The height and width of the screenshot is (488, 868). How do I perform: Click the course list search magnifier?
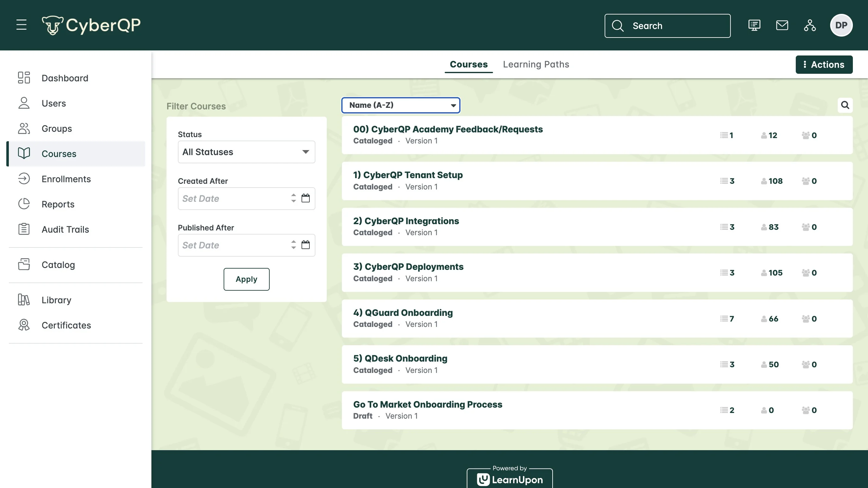point(845,105)
